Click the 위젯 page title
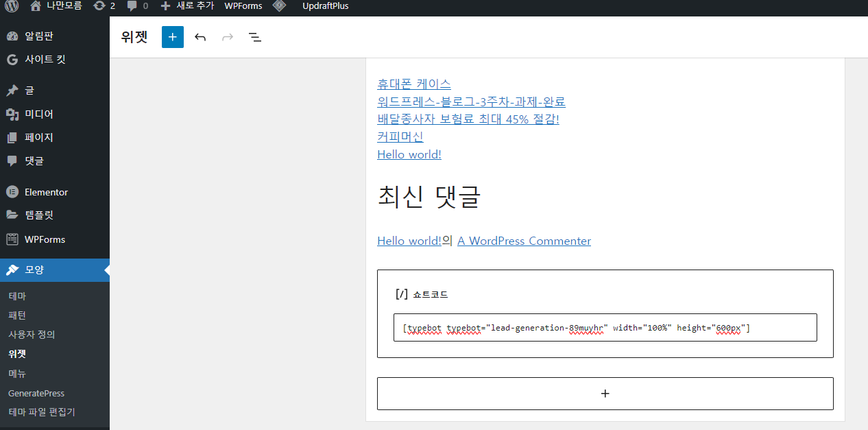 pos(134,37)
